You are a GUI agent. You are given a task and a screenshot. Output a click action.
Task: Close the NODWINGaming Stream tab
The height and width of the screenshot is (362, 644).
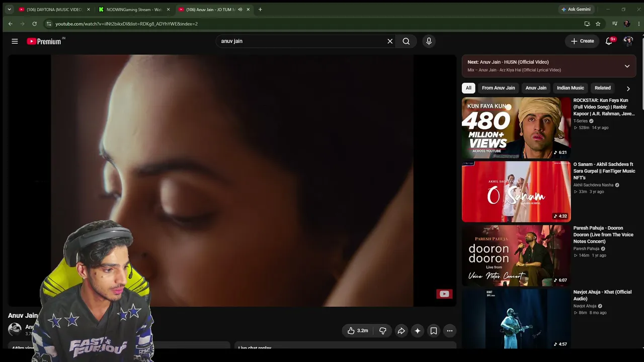pyautogui.click(x=168, y=10)
